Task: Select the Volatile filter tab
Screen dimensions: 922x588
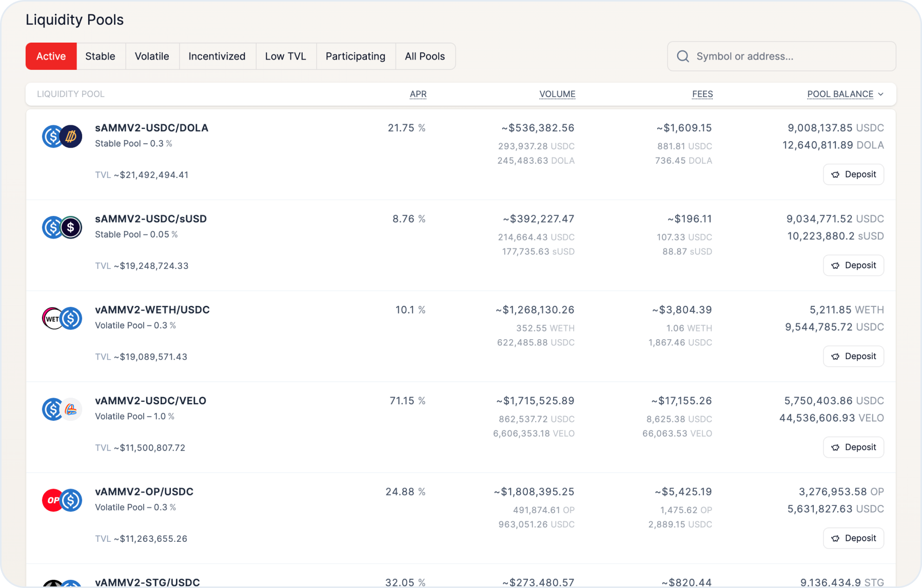Action: [152, 56]
